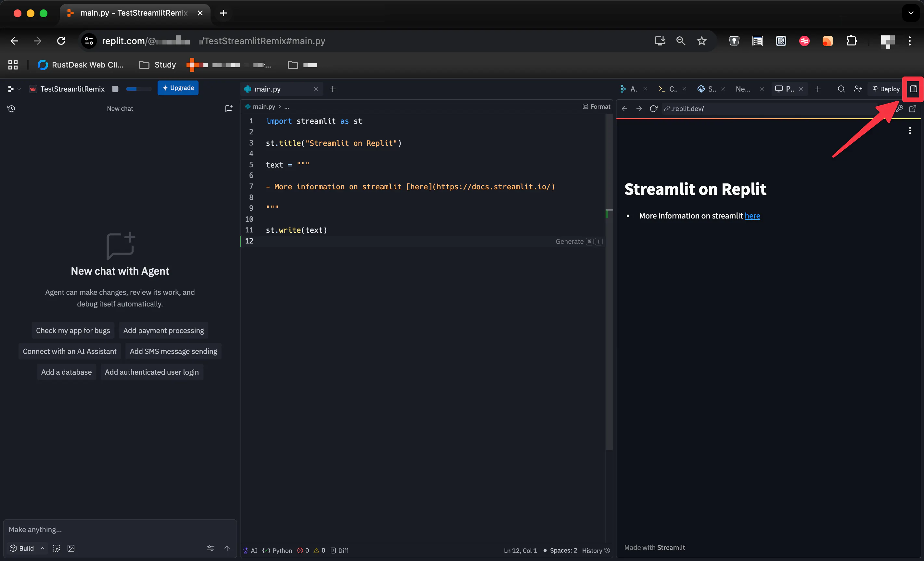Open the Replit logo menu at top left
The width and height of the screenshot is (924, 561).
coord(14,89)
